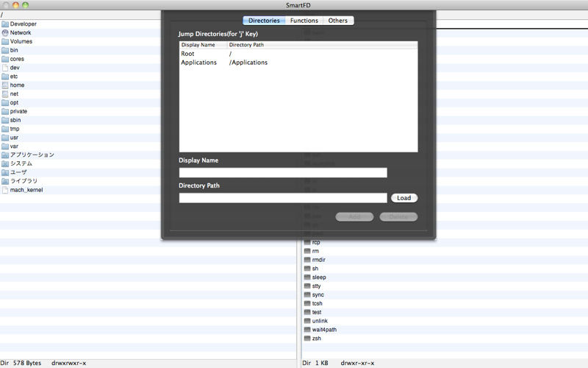Select the private entry name
Viewport: 588px width, 368px height.
[18, 112]
